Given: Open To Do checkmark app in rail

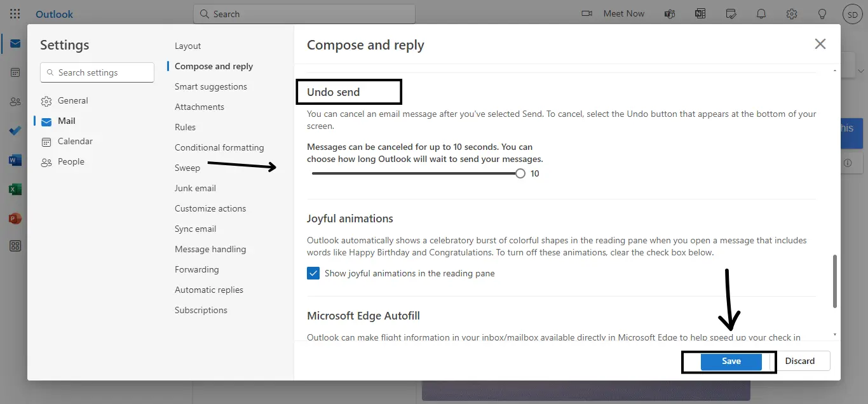Looking at the screenshot, I should click(x=15, y=131).
